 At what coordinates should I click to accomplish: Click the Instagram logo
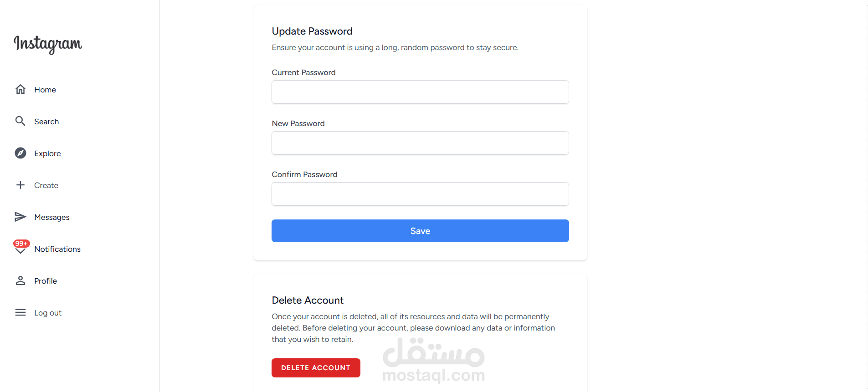[48, 44]
